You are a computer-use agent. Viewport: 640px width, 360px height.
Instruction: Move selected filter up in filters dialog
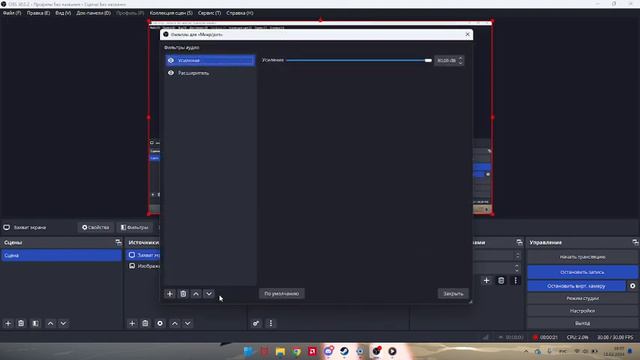(196, 293)
